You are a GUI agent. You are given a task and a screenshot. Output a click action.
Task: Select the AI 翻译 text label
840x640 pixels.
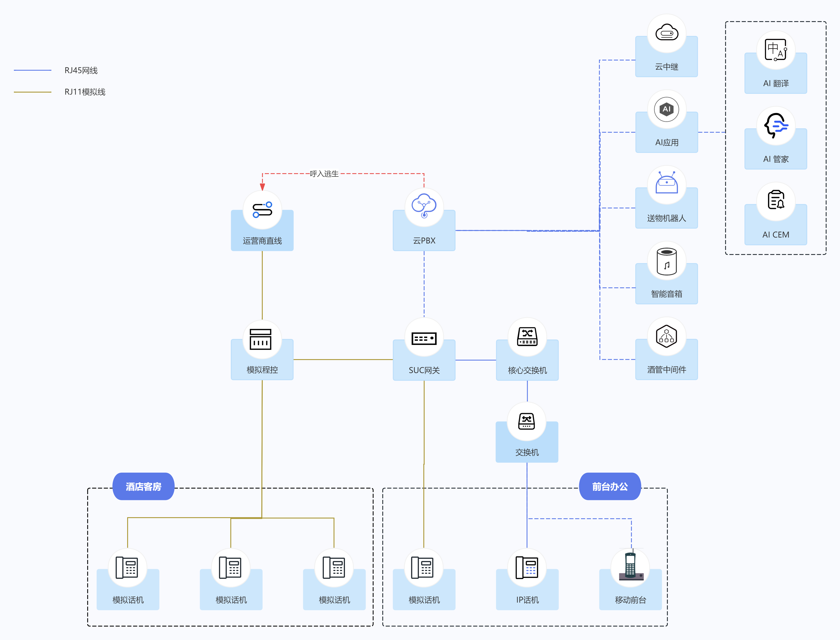(776, 83)
